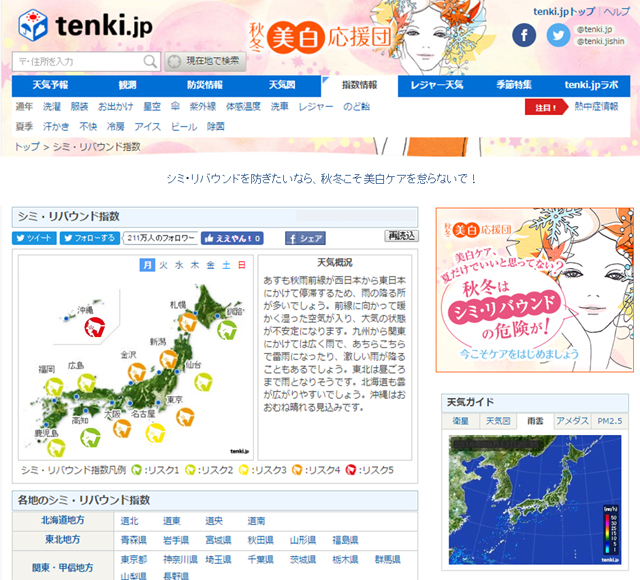Switch forecast to Tuesday (火)
Image resolution: width=640 pixels, height=580 pixels.
(163, 265)
